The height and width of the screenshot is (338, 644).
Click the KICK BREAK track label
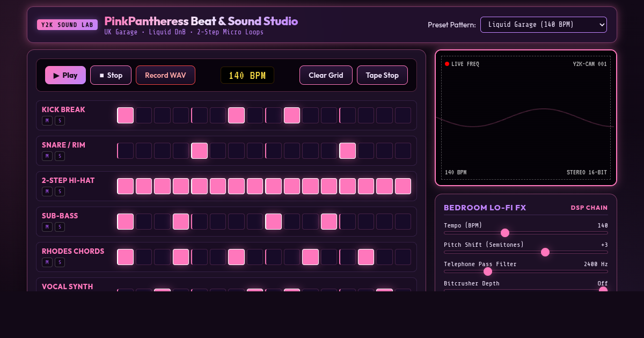[x=63, y=109]
